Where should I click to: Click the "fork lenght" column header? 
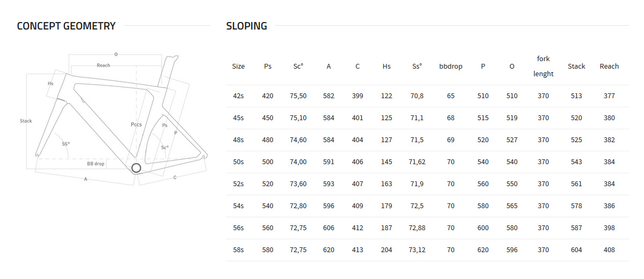(543, 67)
